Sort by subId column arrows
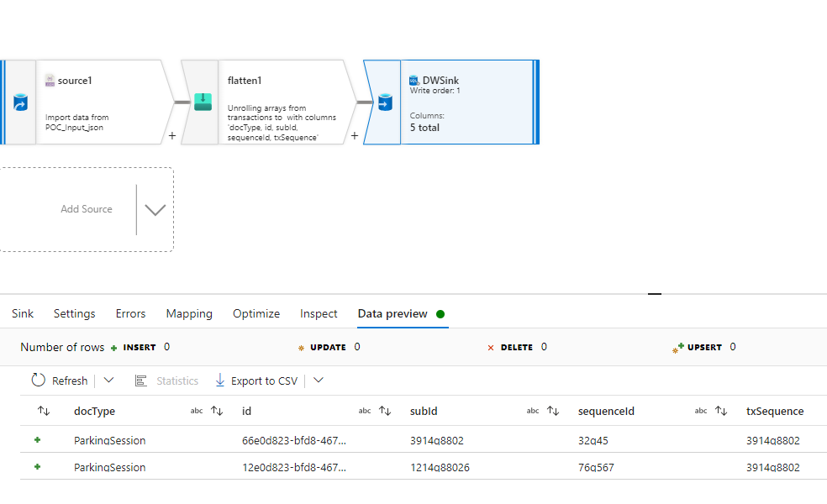827x504 pixels. coord(553,411)
